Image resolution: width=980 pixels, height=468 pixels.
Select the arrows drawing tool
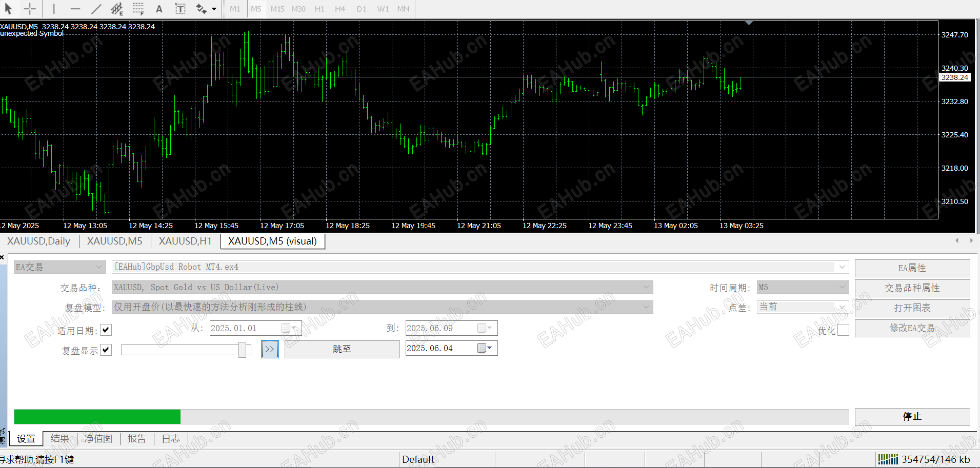[x=202, y=9]
